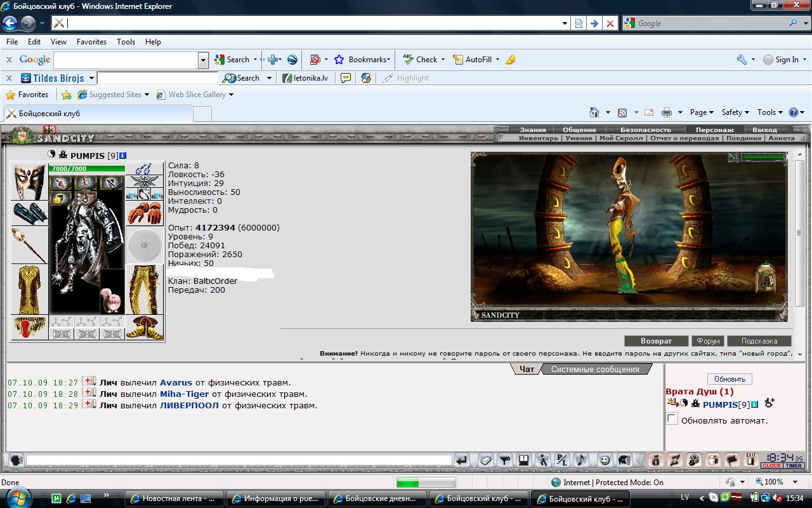Click the golden boots equipment slot

pos(145,328)
